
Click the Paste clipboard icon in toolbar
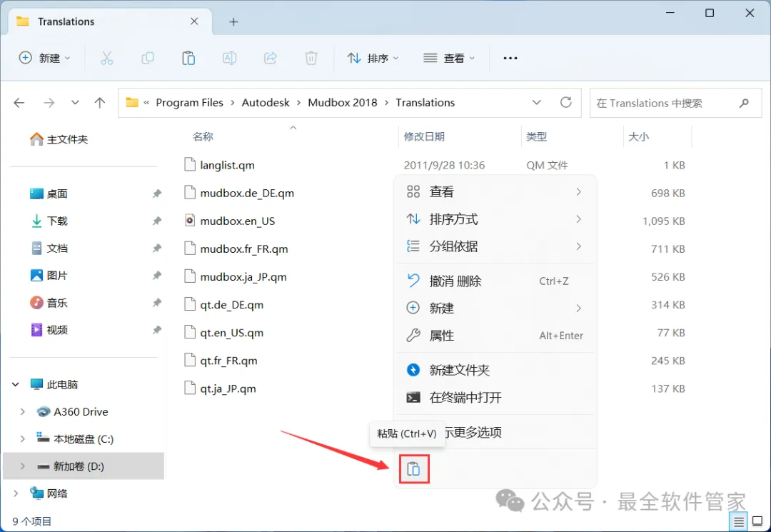tap(188, 58)
